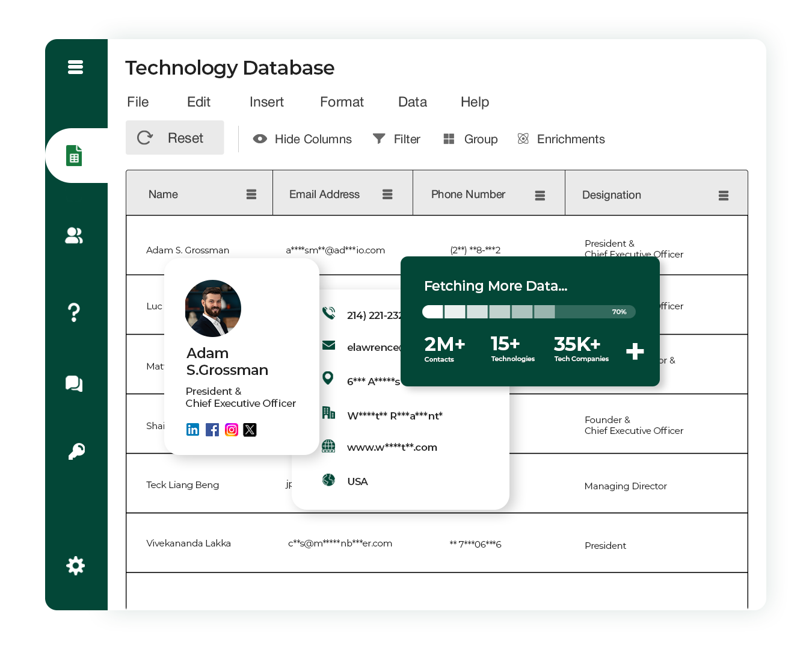Open the Help question mark in sidebar
The width and height of the screenshot is (812, 650).
click(x=73, y=312)
